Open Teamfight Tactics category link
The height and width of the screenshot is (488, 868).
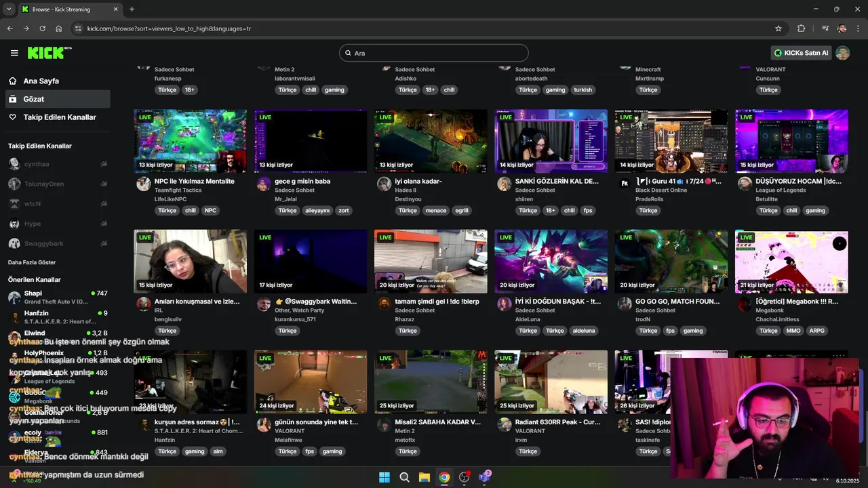tap(178, 190)
